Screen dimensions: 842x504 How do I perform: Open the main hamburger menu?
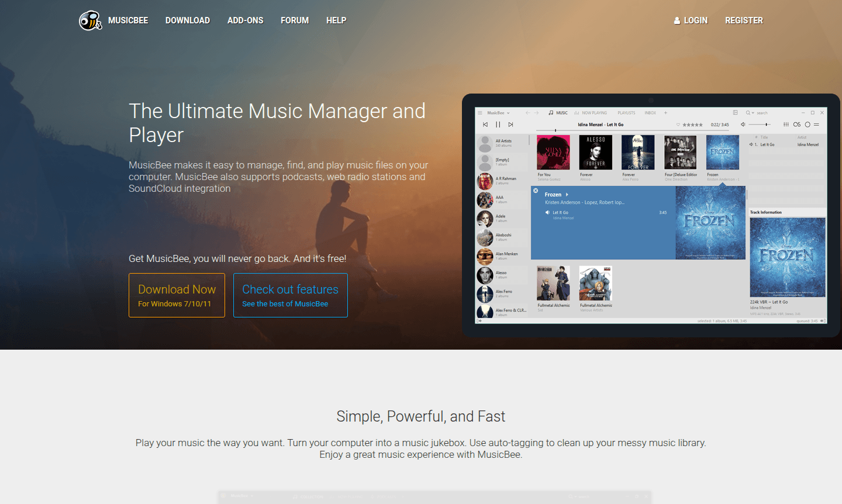coord(479,113)
